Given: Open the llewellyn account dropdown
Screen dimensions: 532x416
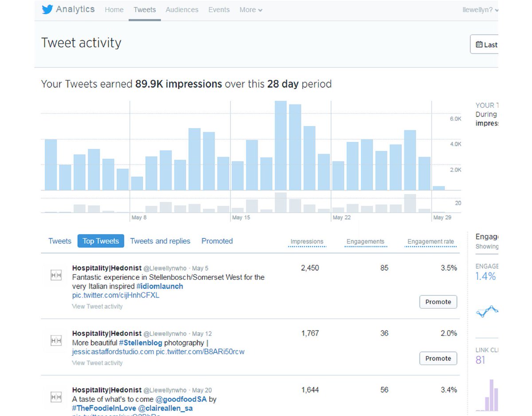Looking at the screenshot, I should click(480, 10).
